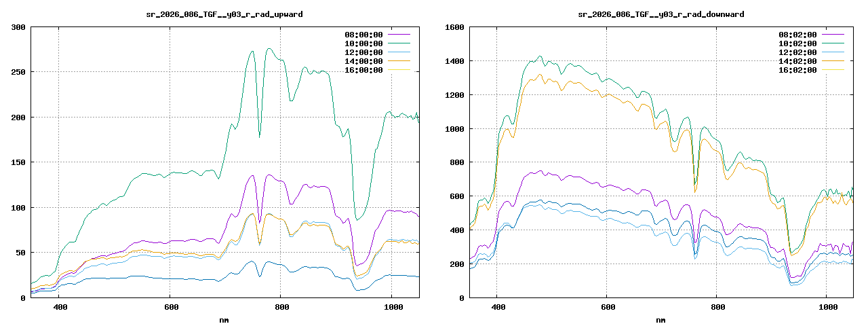
Task: Click the r_rad_upward chart title
Action: 224,14
